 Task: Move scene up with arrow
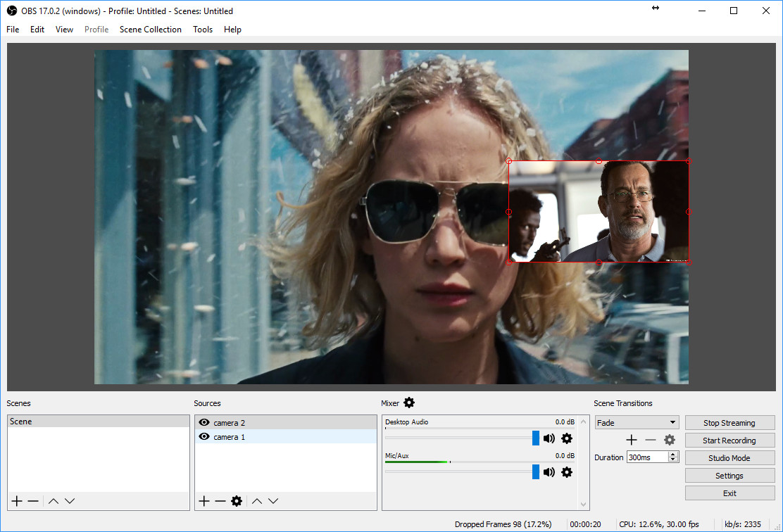pos(54,501)
